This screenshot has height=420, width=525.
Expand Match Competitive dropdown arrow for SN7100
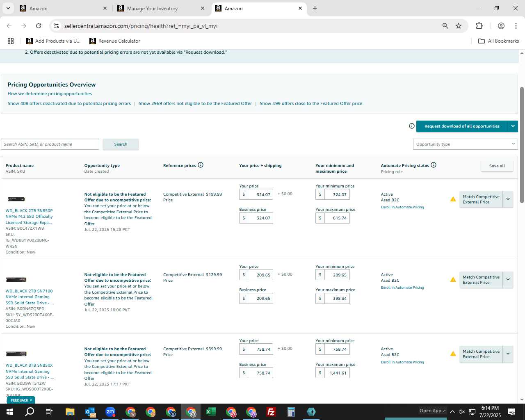point(508,280)
